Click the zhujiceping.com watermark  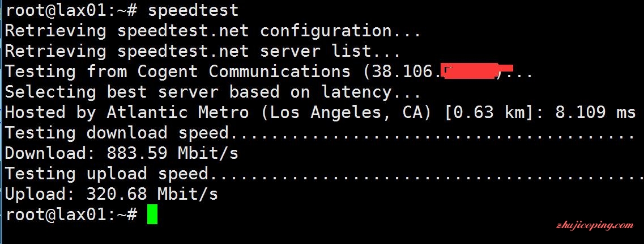595,225
